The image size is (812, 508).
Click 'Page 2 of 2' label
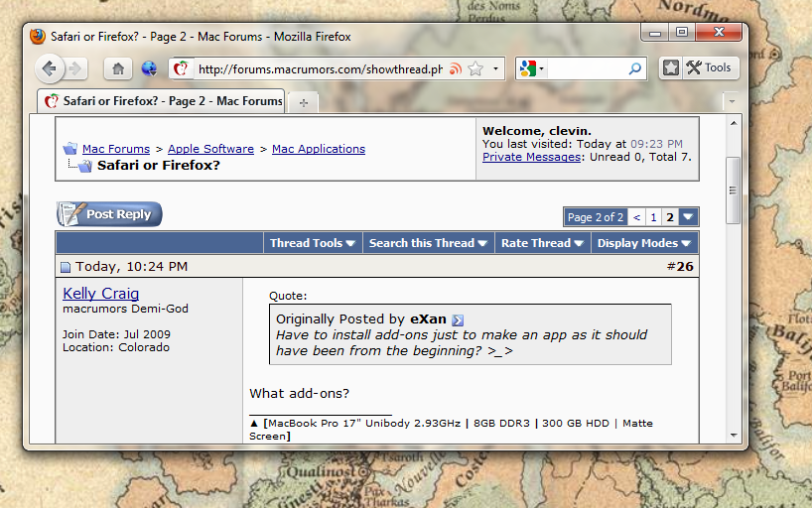596,217
